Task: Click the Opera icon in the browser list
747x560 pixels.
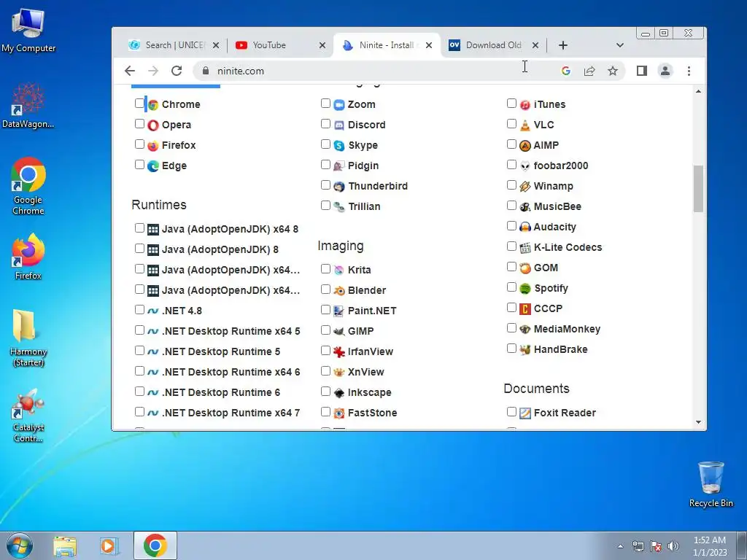Action: tap(153, 125)
